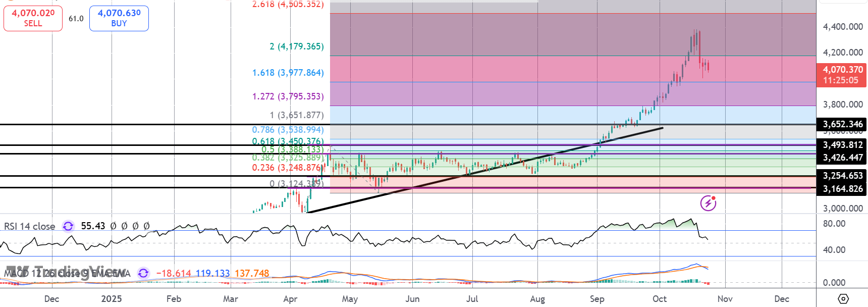868x307 pixels.
Task: Click the 3,164.826 horizontal line price tag
Action: point(842,189)
